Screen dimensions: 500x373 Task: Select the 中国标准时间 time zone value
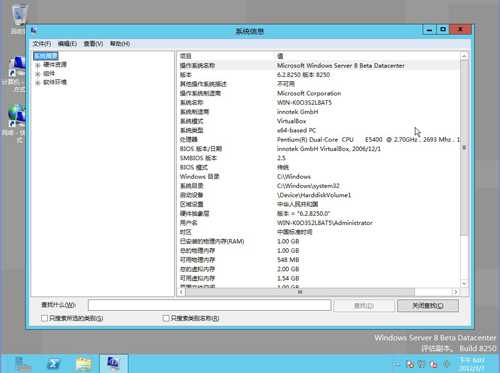click(294, 232)
